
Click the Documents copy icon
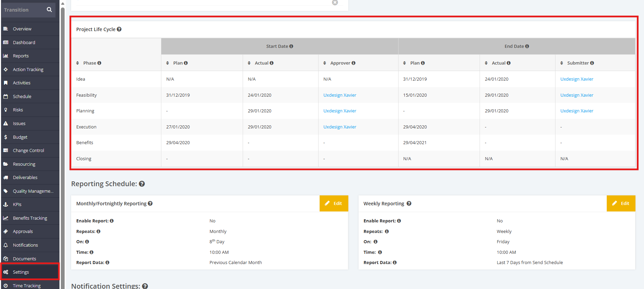5,259
